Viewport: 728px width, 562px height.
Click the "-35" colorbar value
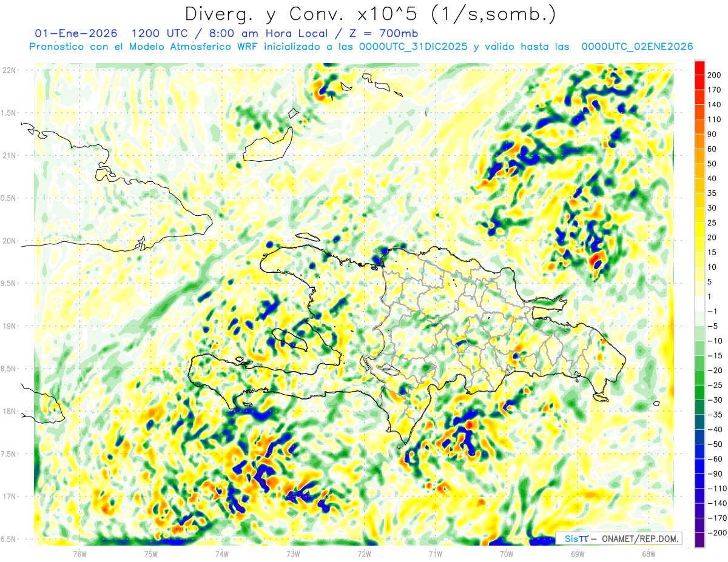pyautogui.click(x=716, y=415)
